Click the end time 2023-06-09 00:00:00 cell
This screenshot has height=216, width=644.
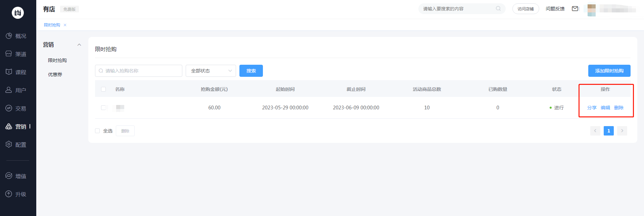click(x=356, y=108)
